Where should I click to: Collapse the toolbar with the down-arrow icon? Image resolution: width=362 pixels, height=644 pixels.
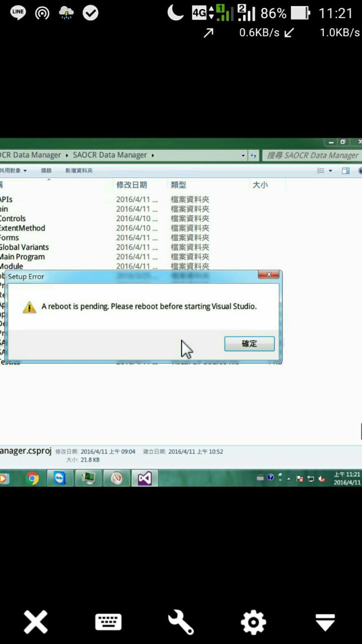325,622
